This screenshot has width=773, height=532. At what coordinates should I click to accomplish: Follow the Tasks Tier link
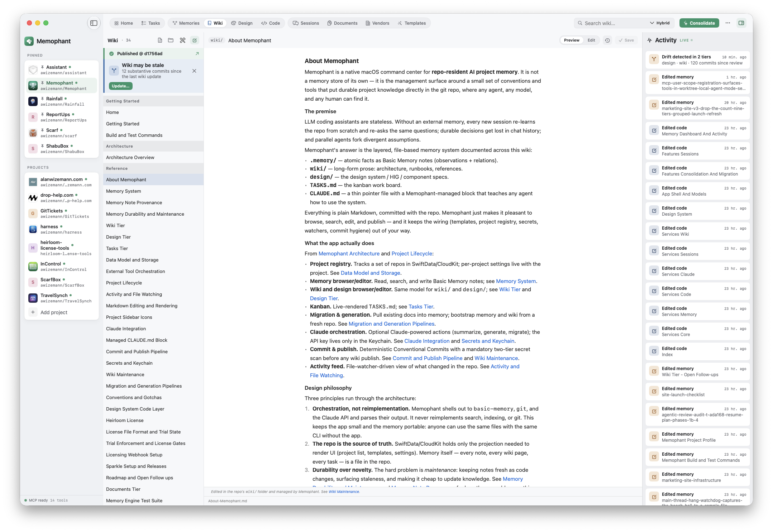coord(421,307)
